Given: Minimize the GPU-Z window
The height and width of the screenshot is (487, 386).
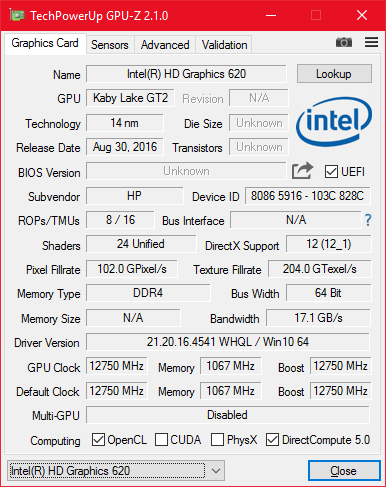Looking at the screenshot, I should (x=271, y=15).
